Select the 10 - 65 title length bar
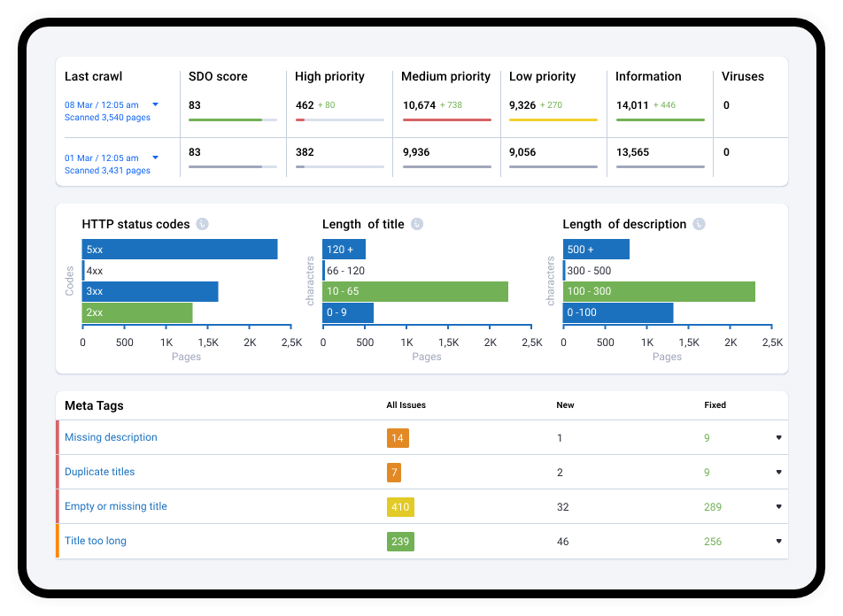Screen dimensions: 843x616 tap(415, 291)
